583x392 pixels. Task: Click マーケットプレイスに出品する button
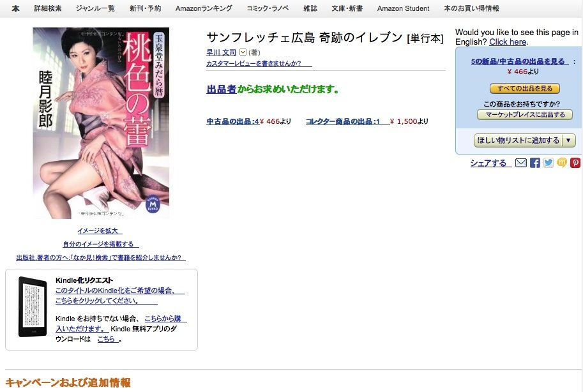point(525,114)
